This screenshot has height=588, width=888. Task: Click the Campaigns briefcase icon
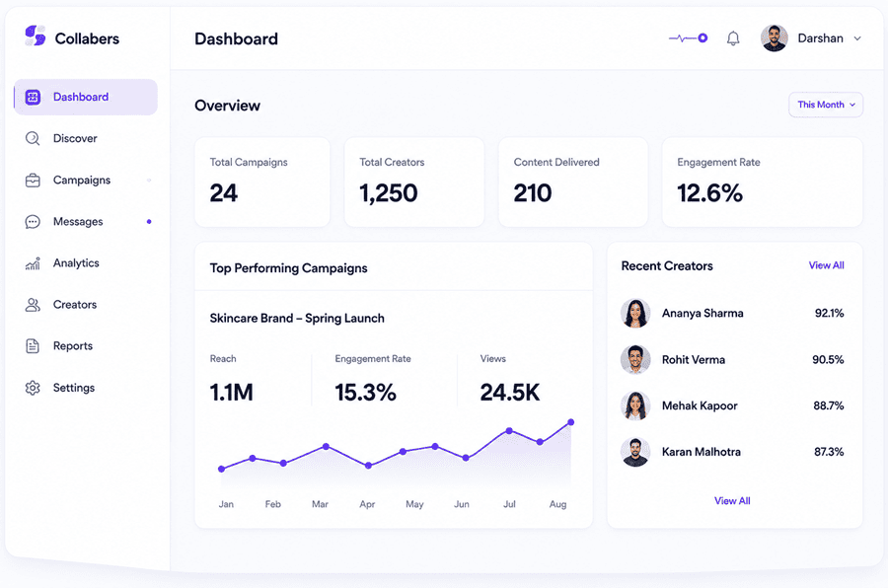point(33,181)
